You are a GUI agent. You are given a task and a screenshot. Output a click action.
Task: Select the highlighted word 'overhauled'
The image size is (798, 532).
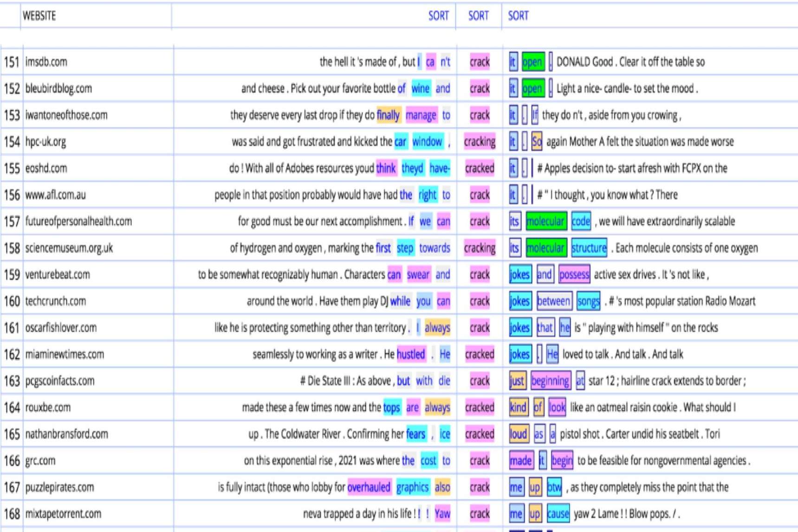(369, 487)
